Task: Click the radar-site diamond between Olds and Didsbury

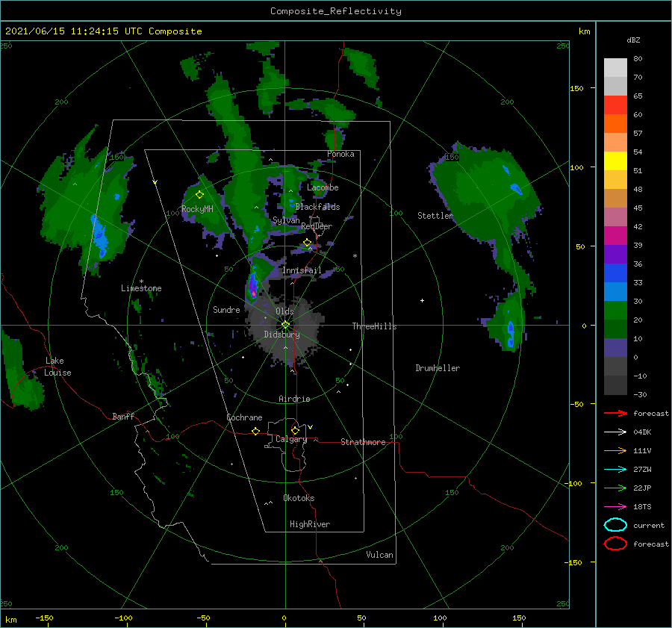Action: click(x=285, y=325)
